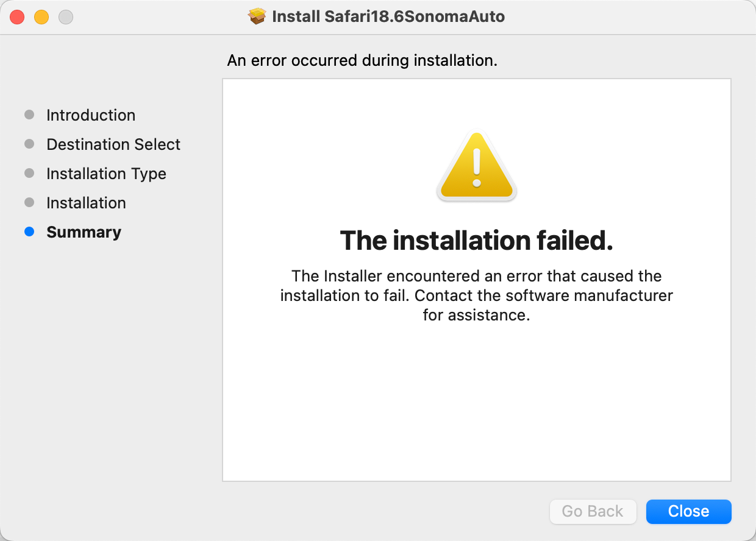The height and width of the screenshot is (541, 756).
Task: Click the blue Summary step bullet
Action: pyautogui.click(x=29, y=232)
